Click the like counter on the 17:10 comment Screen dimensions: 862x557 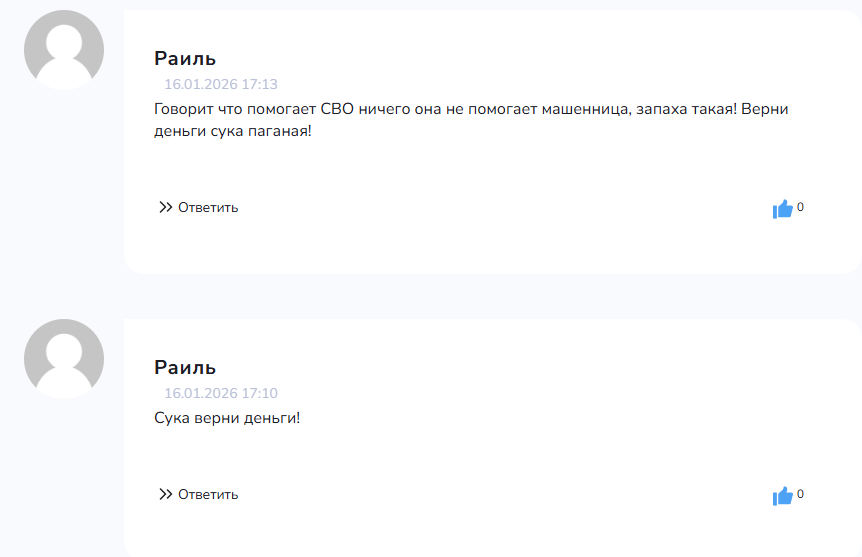tap(800, 494)
